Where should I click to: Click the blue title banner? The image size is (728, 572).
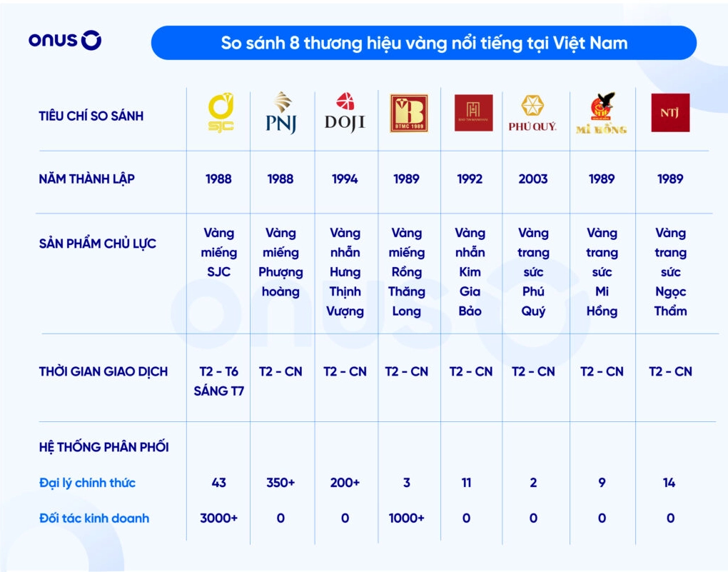[424, 43]
